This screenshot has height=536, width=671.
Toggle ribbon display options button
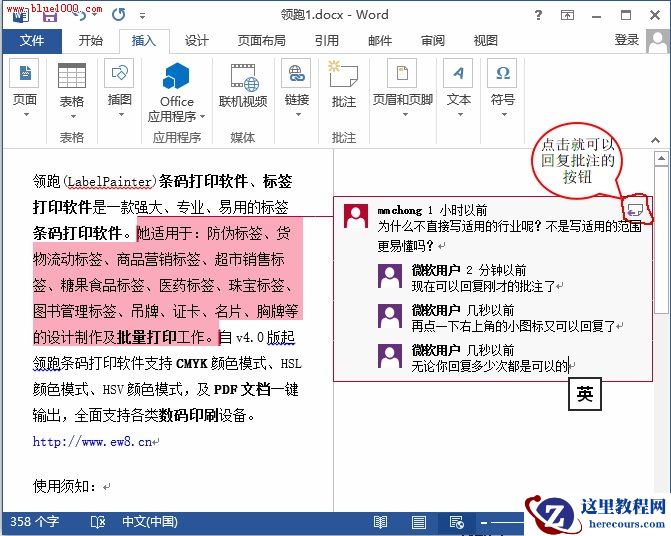click(567, 15)
